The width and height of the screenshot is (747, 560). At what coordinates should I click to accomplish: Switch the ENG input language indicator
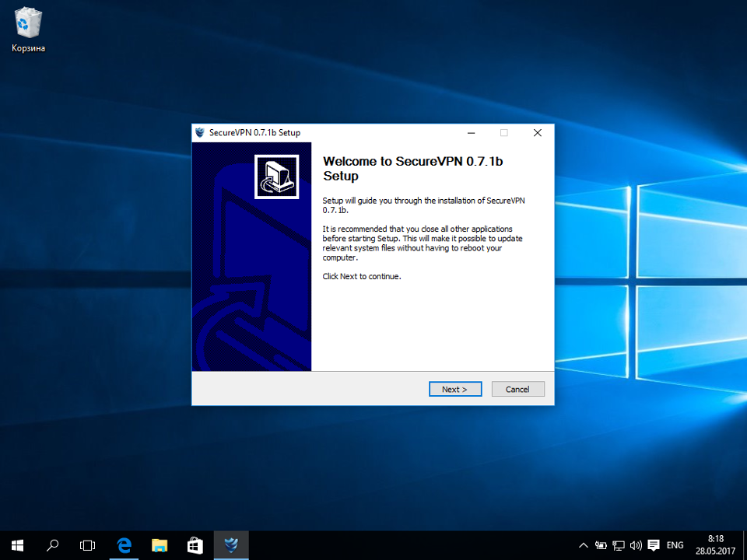pyautogui.click(x=675, y=545)
